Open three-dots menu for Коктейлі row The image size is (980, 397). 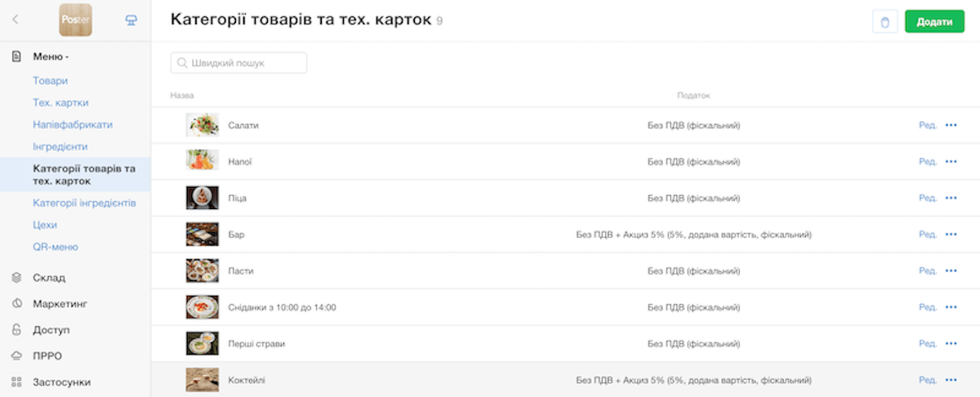point(951,380)
